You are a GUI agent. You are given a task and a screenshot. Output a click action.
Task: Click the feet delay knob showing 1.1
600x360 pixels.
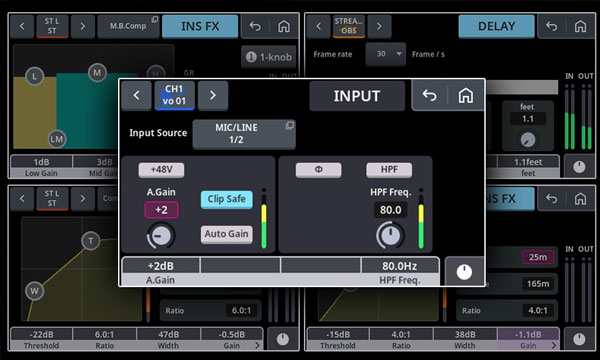tap(528, 140)
